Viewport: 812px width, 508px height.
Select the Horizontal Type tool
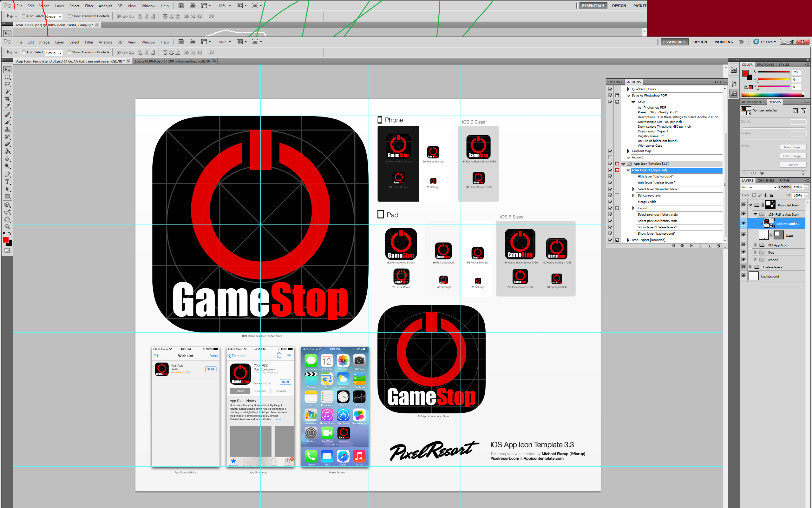7,182
